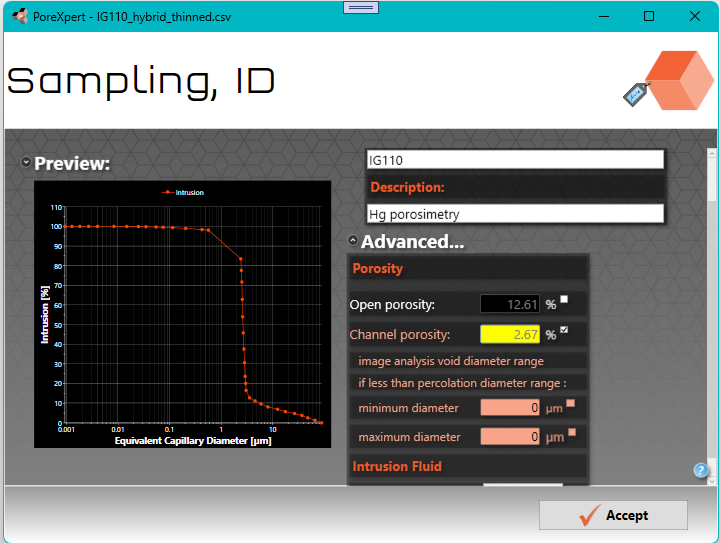Click the Equivalent Capillary Diameter axis label
Viewport: 720px width, 543px height.
click(x=193, y=441)
